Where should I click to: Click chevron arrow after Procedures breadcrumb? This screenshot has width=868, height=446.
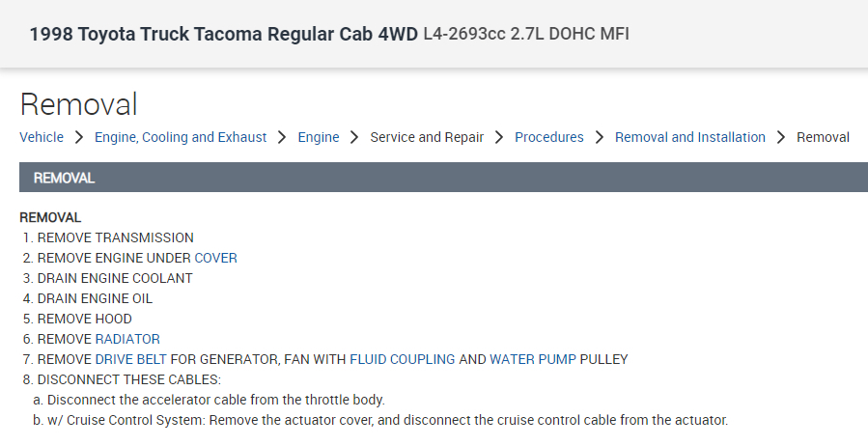600,137
